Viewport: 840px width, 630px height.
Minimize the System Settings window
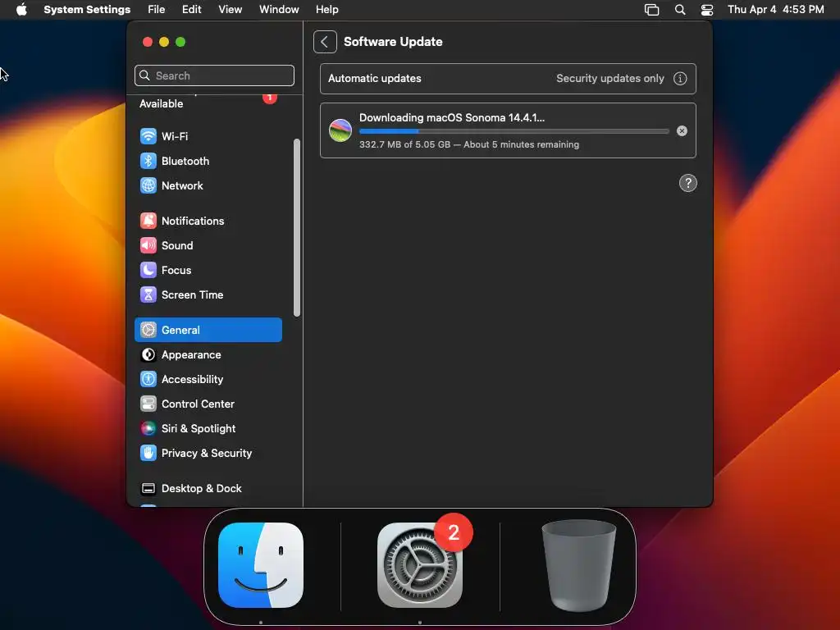[164, 42]
